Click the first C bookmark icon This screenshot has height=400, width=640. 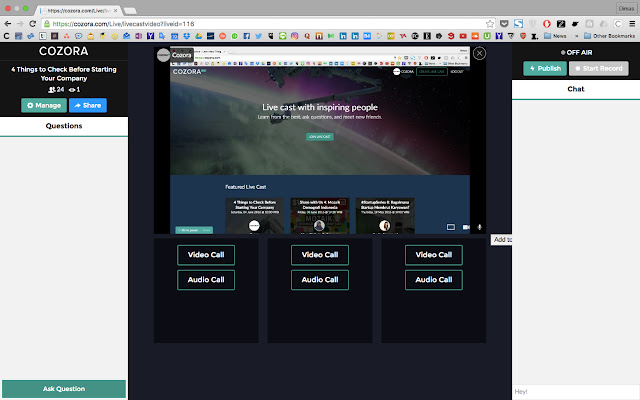click(6, 36)
